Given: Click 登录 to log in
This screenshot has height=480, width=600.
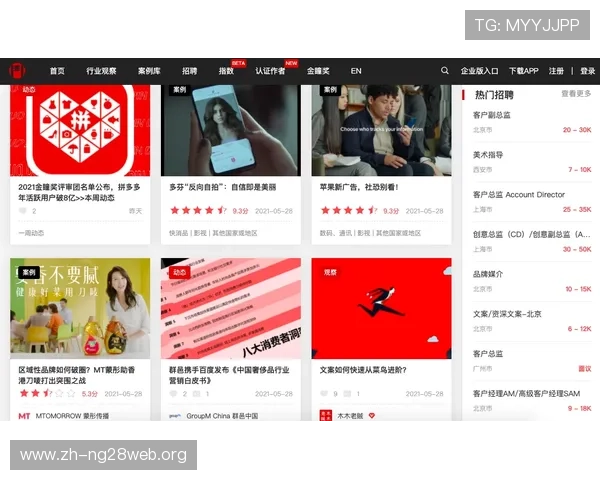Looking at the screenshot, I should (587, 71).
